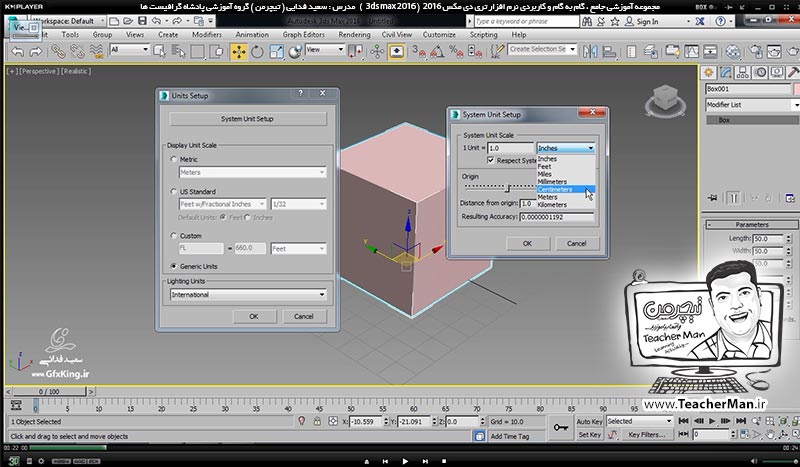Image resolution: width=800 pixels, height=467 pixels.
Task: Click Cancel in System Unit Setup dialog
Action: click(577, 243)
